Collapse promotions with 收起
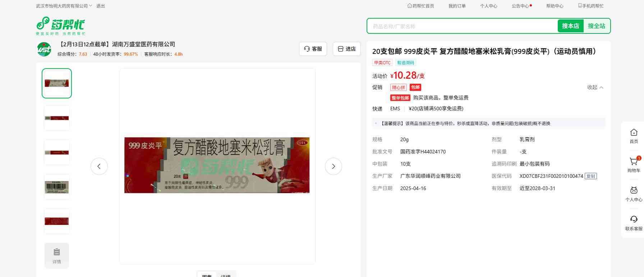 pyautogui.click(x=595, y=87)
